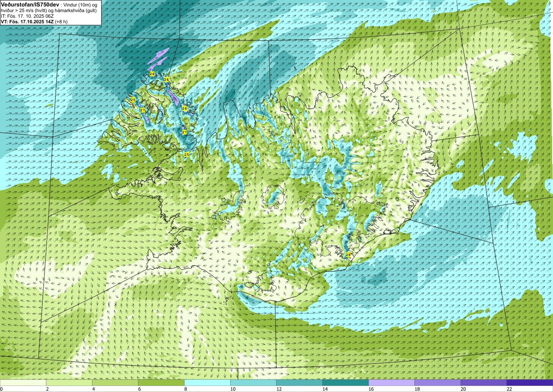Click the legend scale number 22

click(x=509, y=389)
